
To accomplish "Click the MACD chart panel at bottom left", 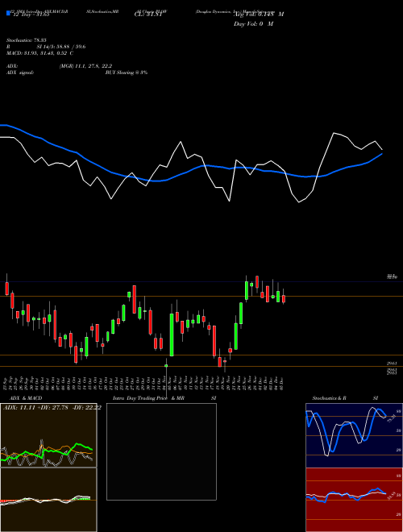I will pos(48,500).
